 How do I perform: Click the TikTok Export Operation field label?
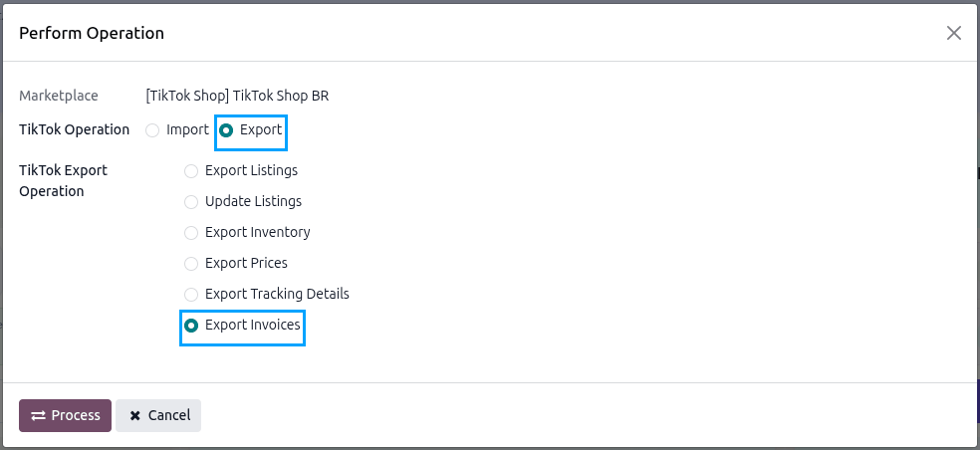click(x=63, y=180)
